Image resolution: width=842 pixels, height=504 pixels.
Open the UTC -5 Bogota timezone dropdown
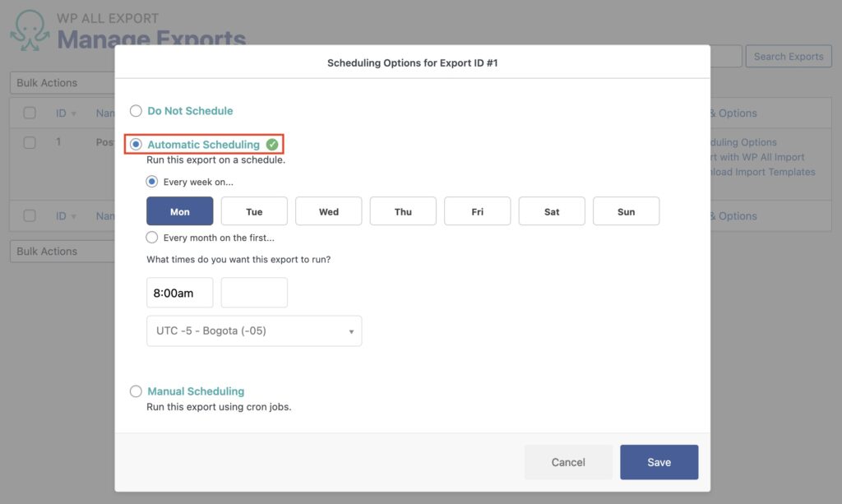pos(253,331)
